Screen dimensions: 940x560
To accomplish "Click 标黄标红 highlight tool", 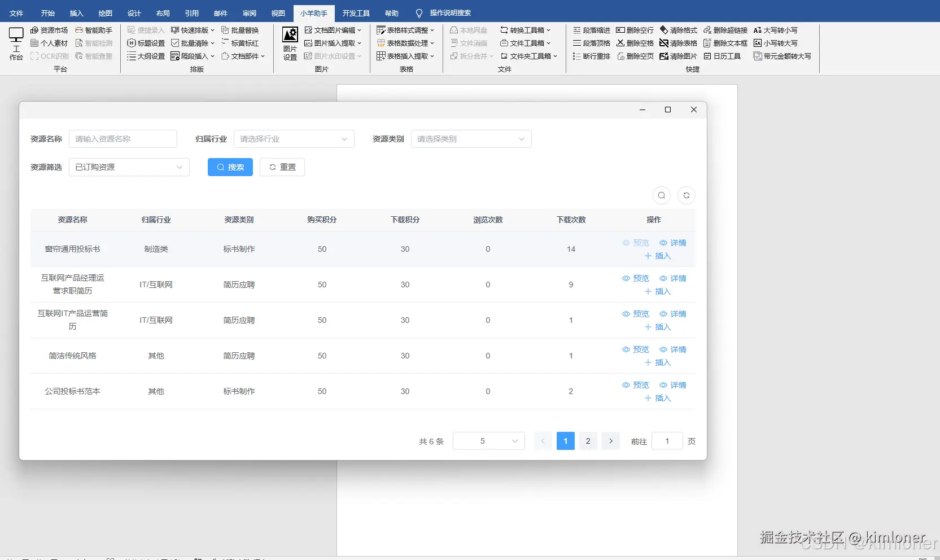I will point(240,43).
